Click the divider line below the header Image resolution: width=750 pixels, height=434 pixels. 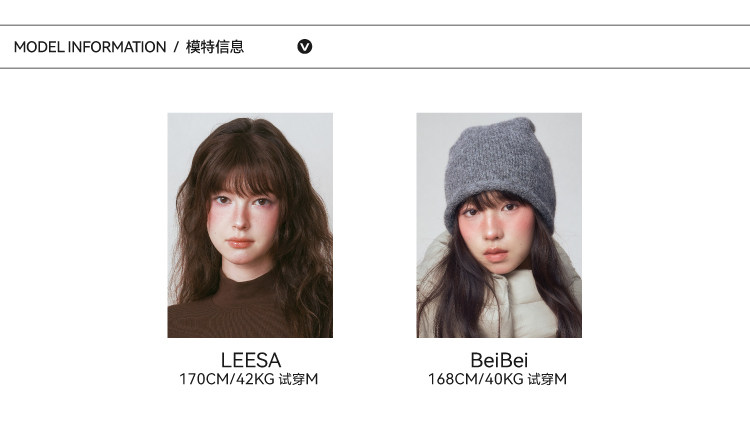pyautogui.click(x=375, y=68)
